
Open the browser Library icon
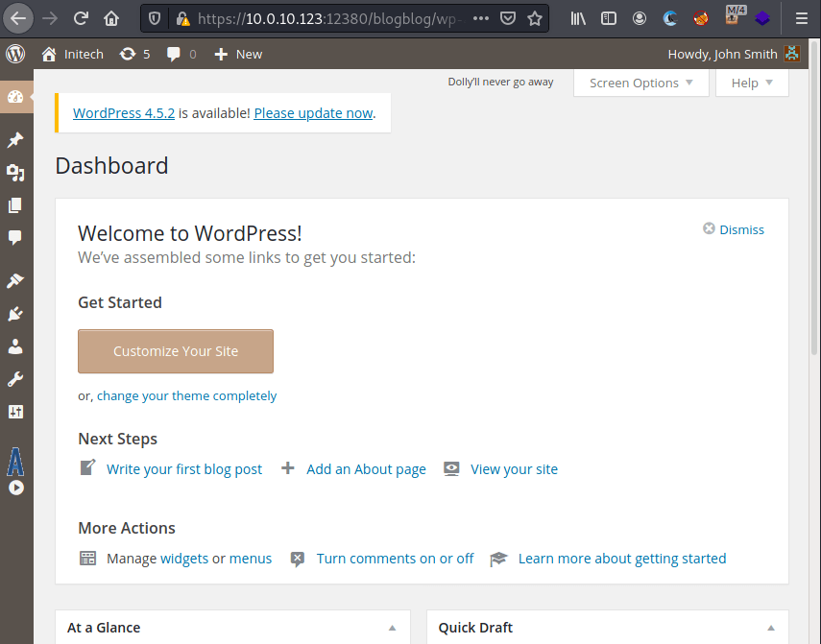[578, 19]
